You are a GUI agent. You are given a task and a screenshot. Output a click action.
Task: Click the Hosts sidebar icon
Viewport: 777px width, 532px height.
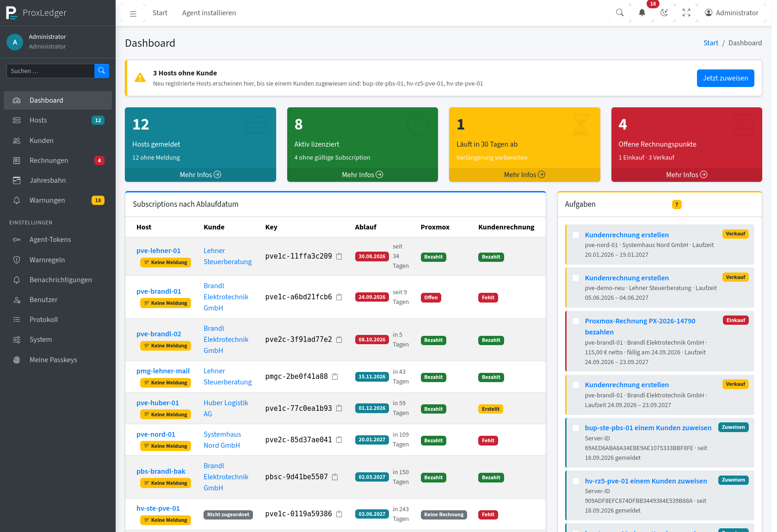(x=17, y=120)
